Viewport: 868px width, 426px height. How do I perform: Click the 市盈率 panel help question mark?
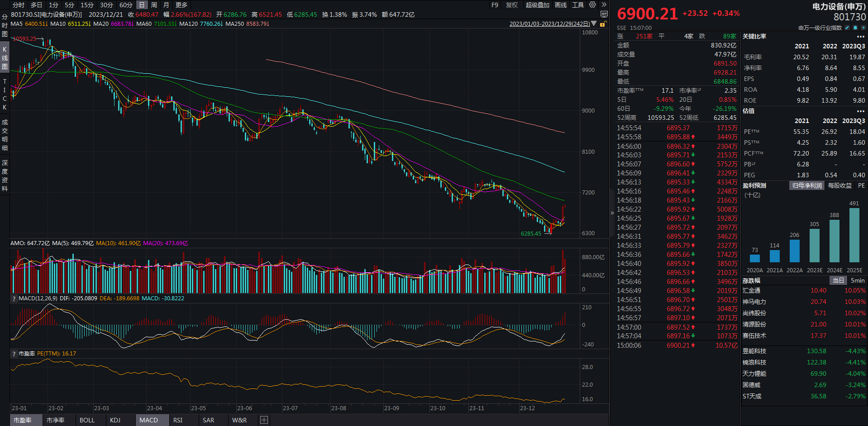pos(14,354)
